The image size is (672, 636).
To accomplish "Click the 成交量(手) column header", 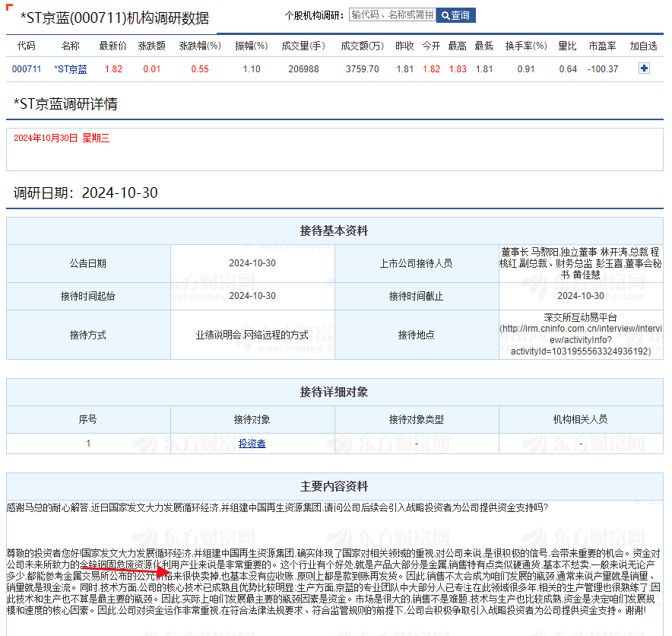I will coord(303,46).
